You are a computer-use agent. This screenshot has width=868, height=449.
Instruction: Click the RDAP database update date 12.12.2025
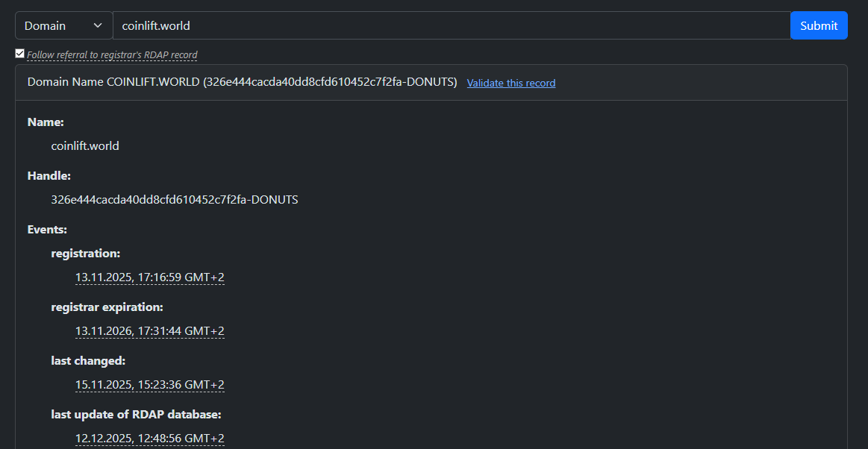[149, 439]
